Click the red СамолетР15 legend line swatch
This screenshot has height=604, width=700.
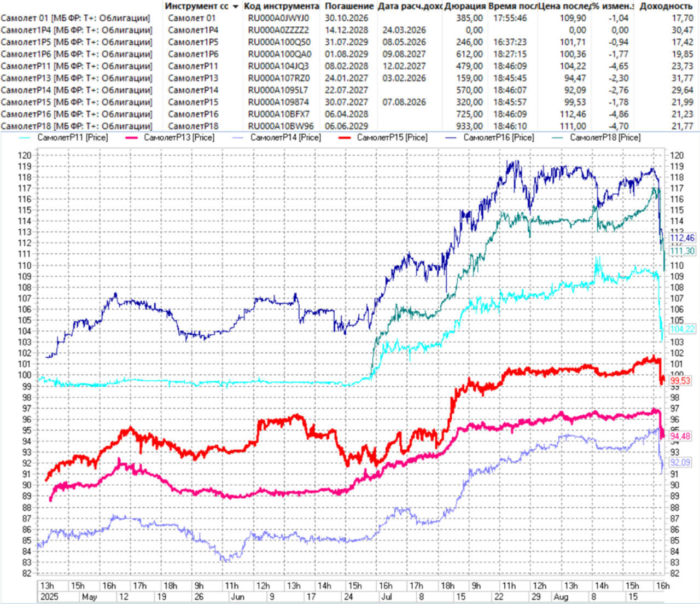[x=346, y=137]
